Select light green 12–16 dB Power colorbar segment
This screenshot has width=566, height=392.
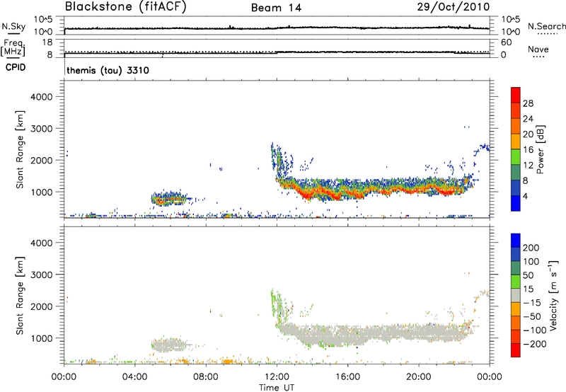(x=516, y=156)
